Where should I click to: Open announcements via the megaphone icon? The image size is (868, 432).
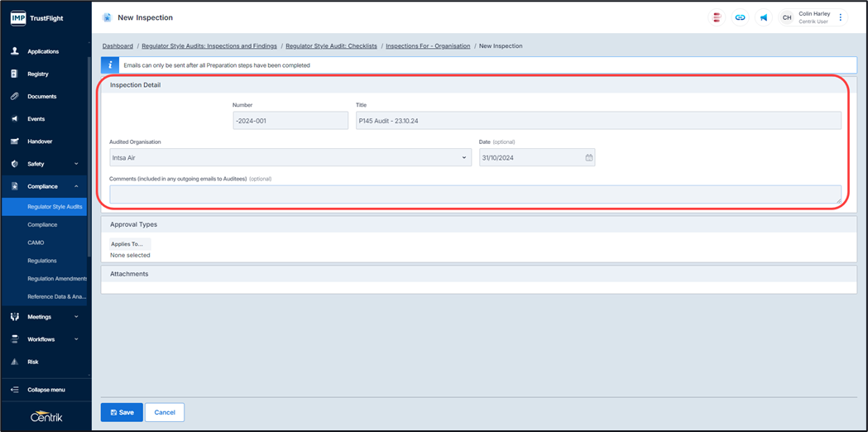[764, 17]
